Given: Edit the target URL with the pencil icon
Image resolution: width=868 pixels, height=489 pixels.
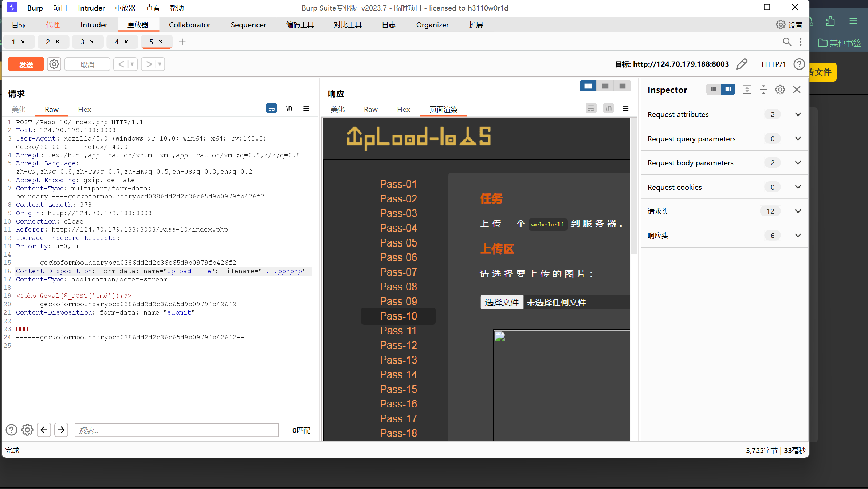Looking at the screenshot, I should (742, 64).
